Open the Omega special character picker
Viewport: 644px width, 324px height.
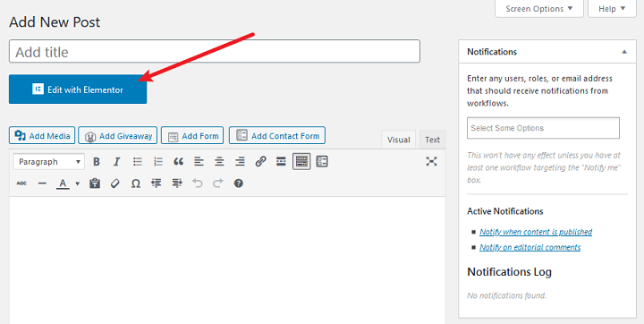point(136,183)
